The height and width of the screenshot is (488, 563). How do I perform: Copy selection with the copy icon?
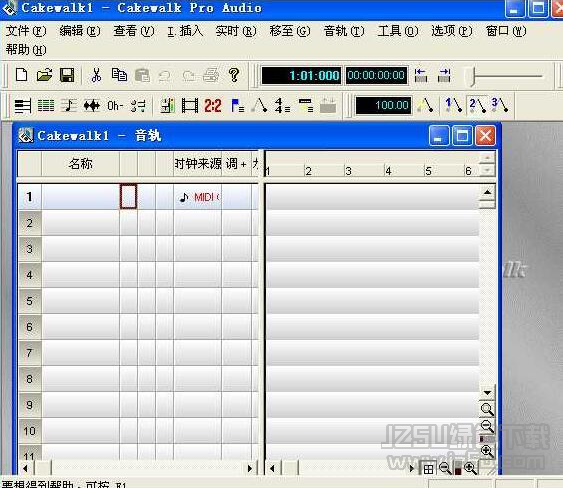(119, 75)
